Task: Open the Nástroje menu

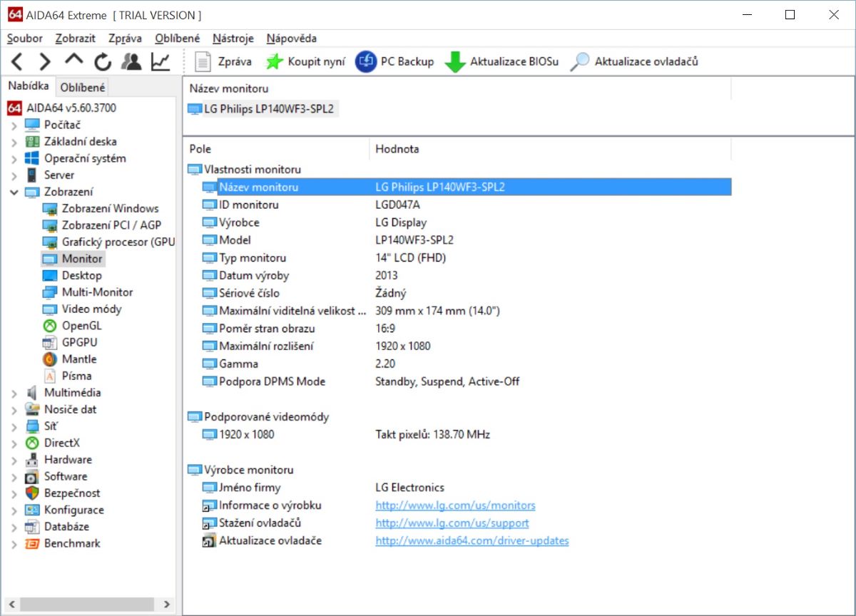Action: 233,38
